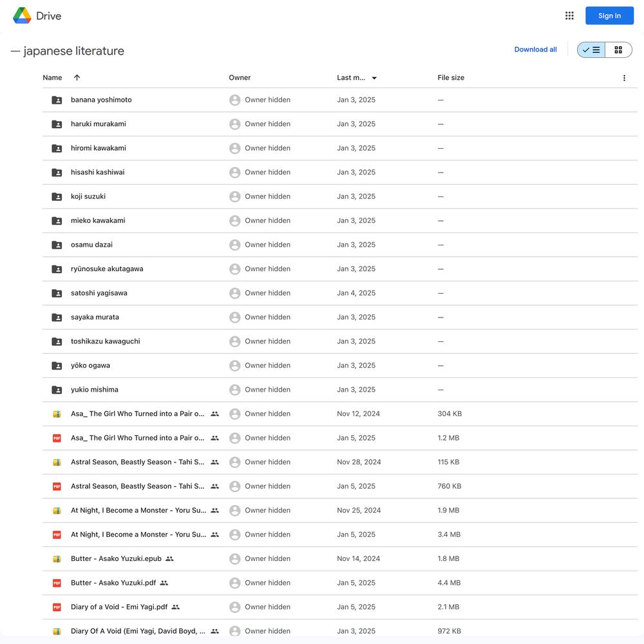Open the Google apps grid icon
This screenshot has width=644, height=644.
point(569,15)
